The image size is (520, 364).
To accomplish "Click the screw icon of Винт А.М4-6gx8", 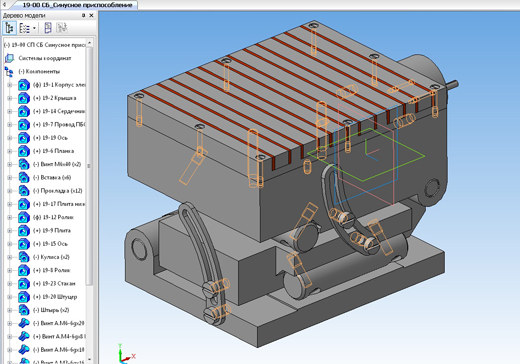I will click(24, 337).
